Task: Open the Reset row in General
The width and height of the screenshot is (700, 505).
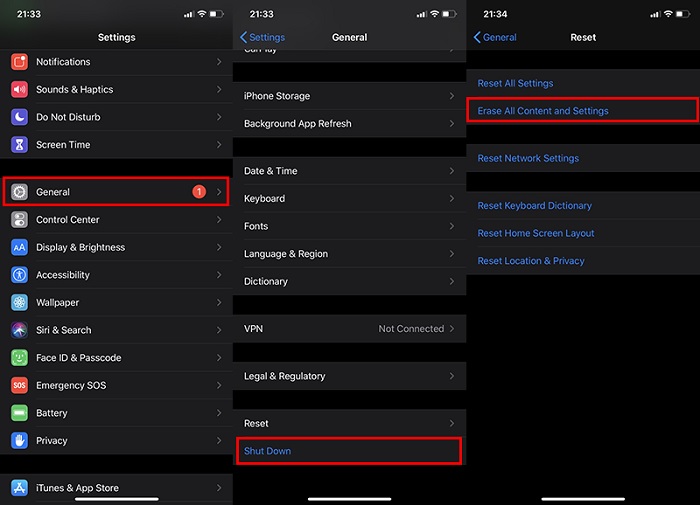Action: coord(350,424)
